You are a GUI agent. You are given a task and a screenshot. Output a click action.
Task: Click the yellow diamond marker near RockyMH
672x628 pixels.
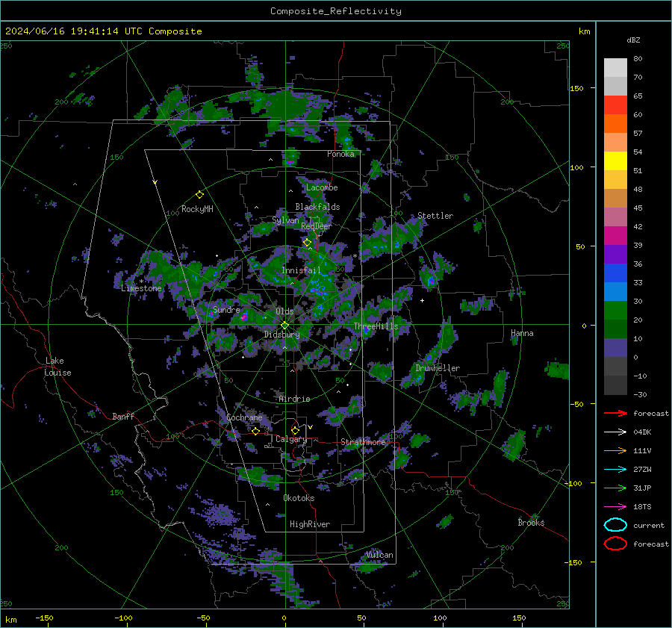tap(199, 195)
